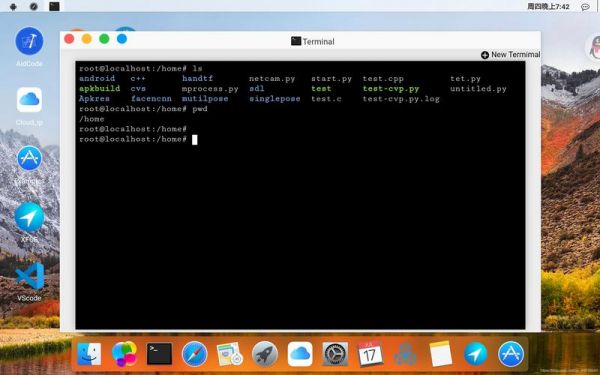Open Calendar icon showing 17
600x375 pixels.
coord(370,353)
